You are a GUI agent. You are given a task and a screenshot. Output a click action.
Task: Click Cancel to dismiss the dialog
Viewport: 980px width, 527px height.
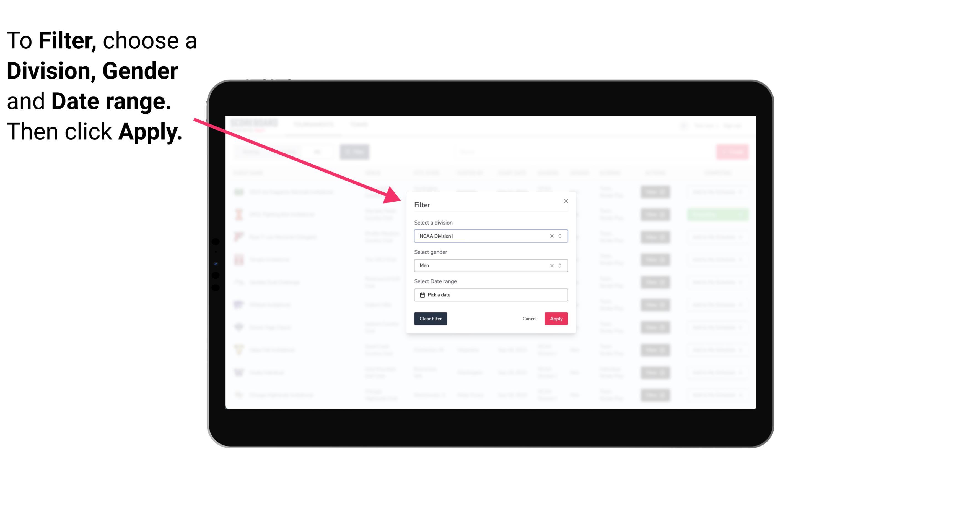coord(530,319)
